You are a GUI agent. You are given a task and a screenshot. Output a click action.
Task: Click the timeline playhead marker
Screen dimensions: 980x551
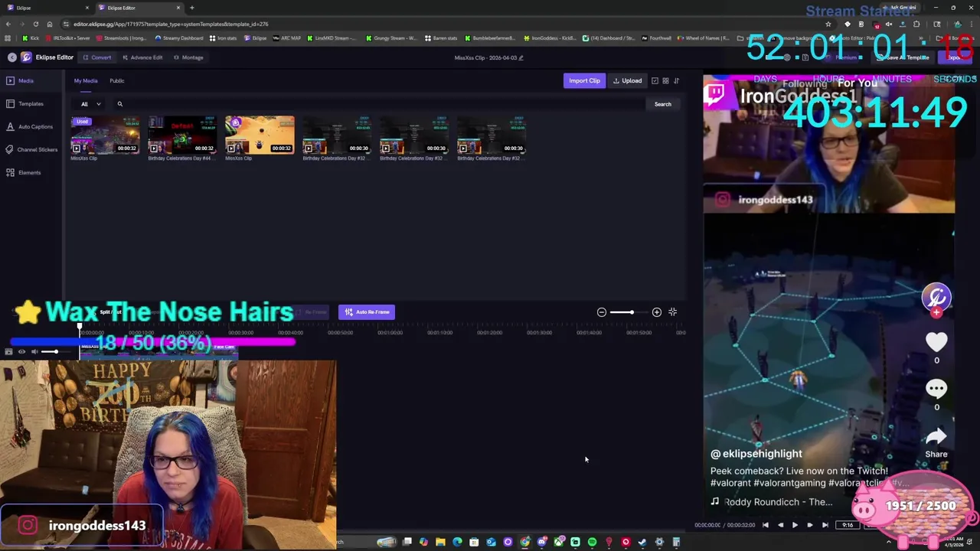[x=80, y=328]
